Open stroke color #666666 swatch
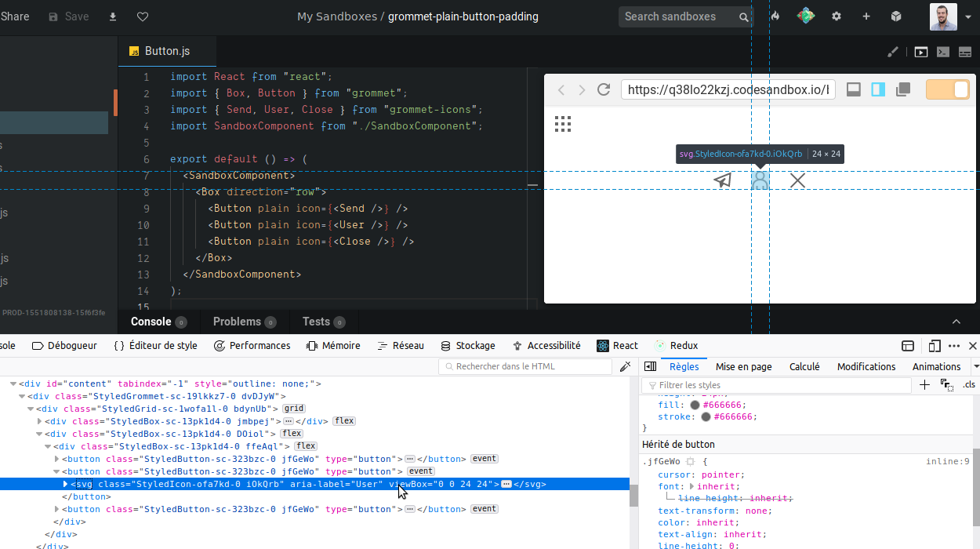Screen dimensions: 980x549 tap(706, 417)
